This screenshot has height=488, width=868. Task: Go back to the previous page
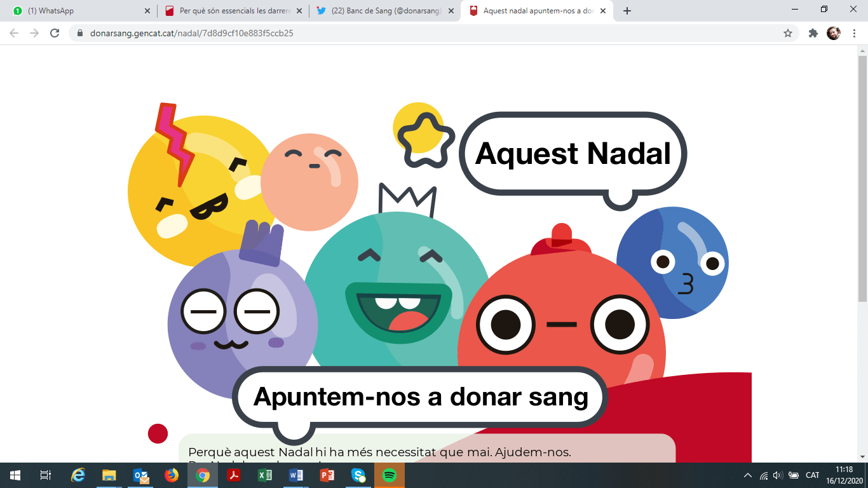pos(14,33)
